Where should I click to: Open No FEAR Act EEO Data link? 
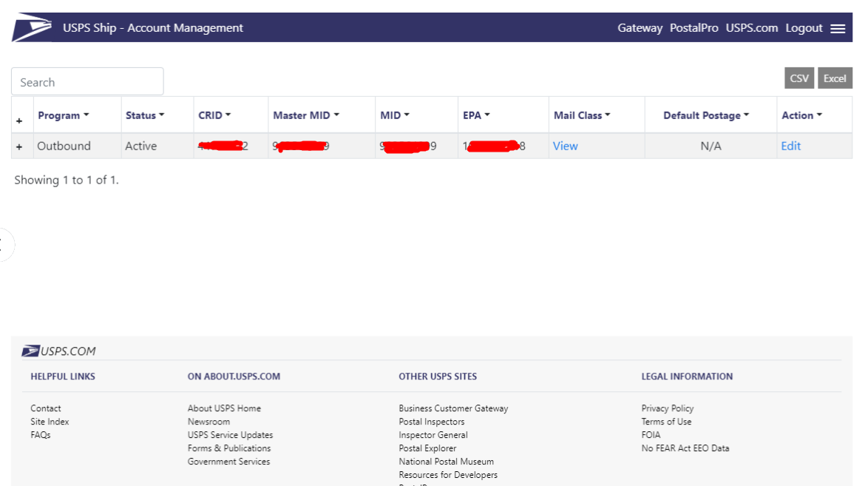point(685,448)
